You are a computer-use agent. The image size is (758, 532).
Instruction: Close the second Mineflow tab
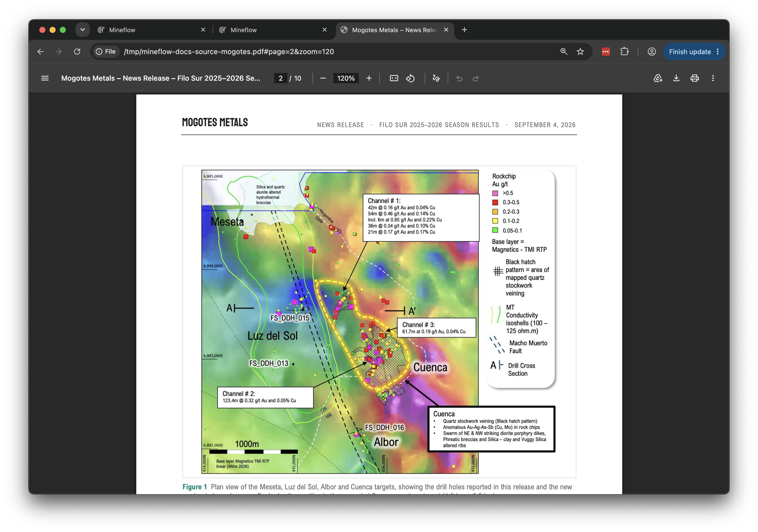tap(325, 30)
